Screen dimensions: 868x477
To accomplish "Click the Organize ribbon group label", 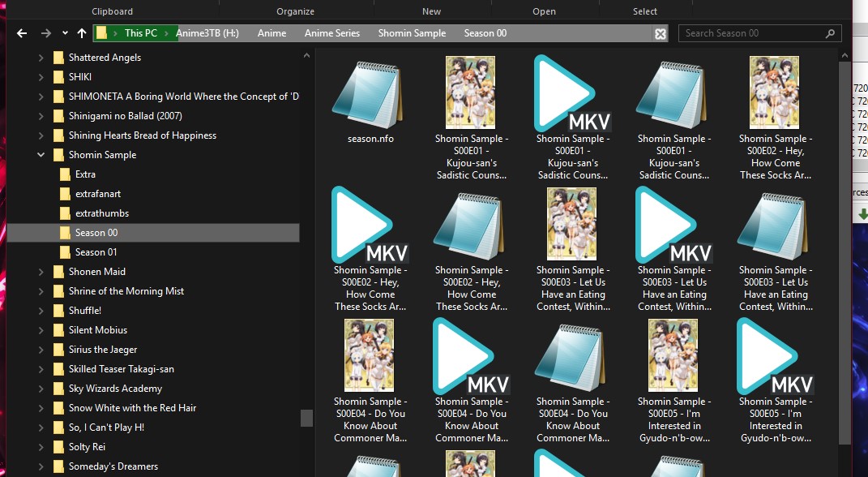I will point(296,11).
